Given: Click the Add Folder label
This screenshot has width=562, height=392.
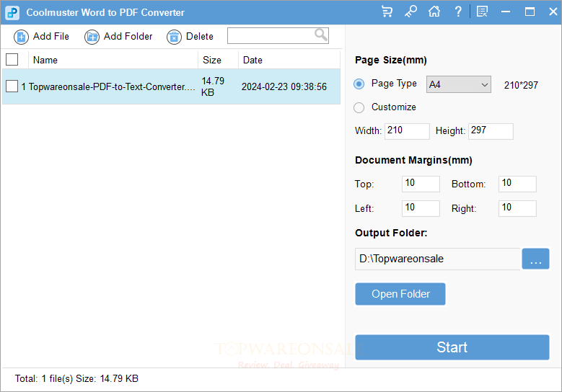Looking at the screenshot, I should click(x=128, y=37).
